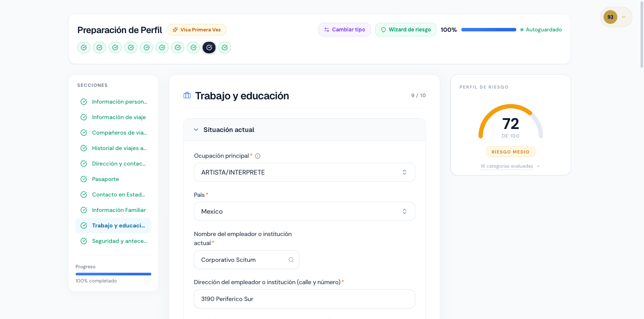644x319 pixels.
Task: Click the check icon beside Información Familiar
Action: tap(84, 210)
